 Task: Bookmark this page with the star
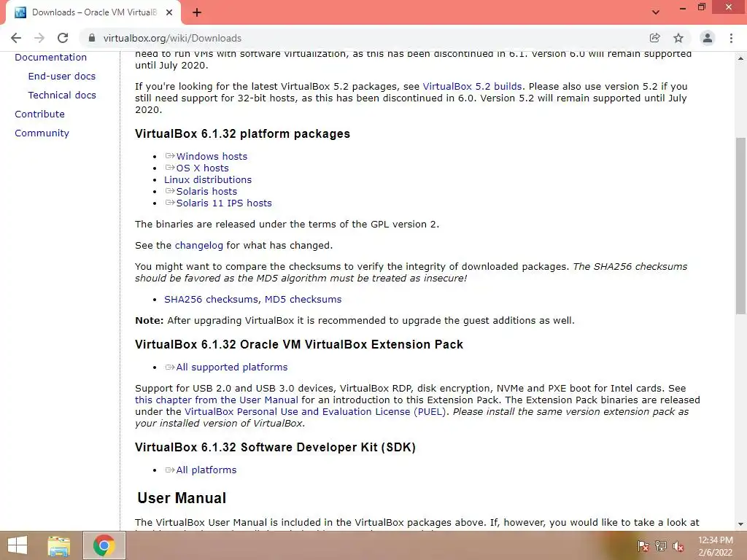click(678, 38)
